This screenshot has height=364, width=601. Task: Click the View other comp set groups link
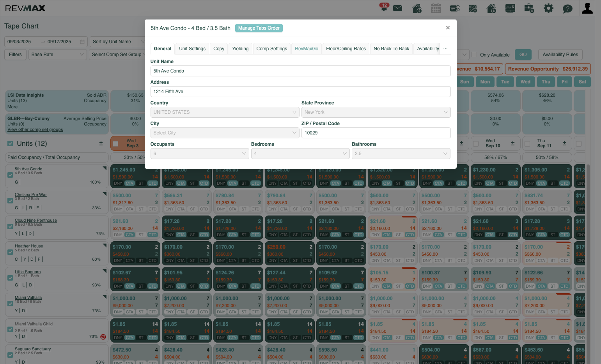point(35,130)
